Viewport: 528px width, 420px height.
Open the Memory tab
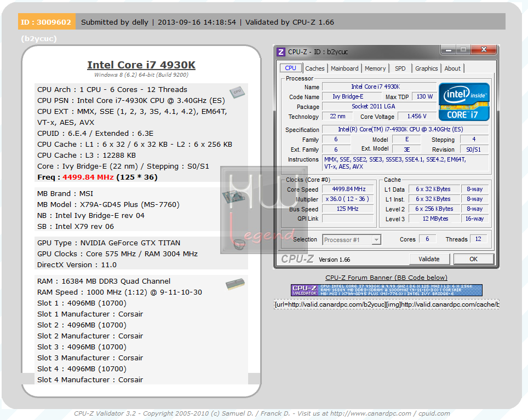(375, 68)
